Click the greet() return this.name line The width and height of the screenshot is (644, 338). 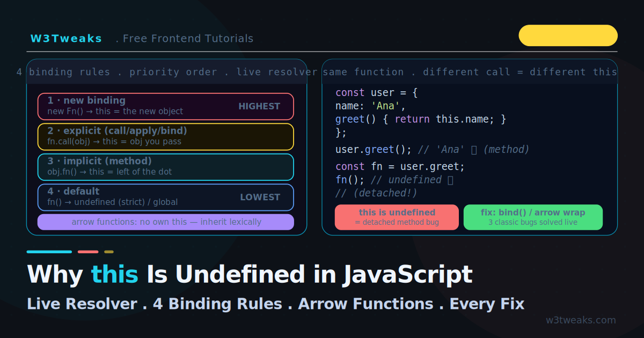click(x=421, y=119)
